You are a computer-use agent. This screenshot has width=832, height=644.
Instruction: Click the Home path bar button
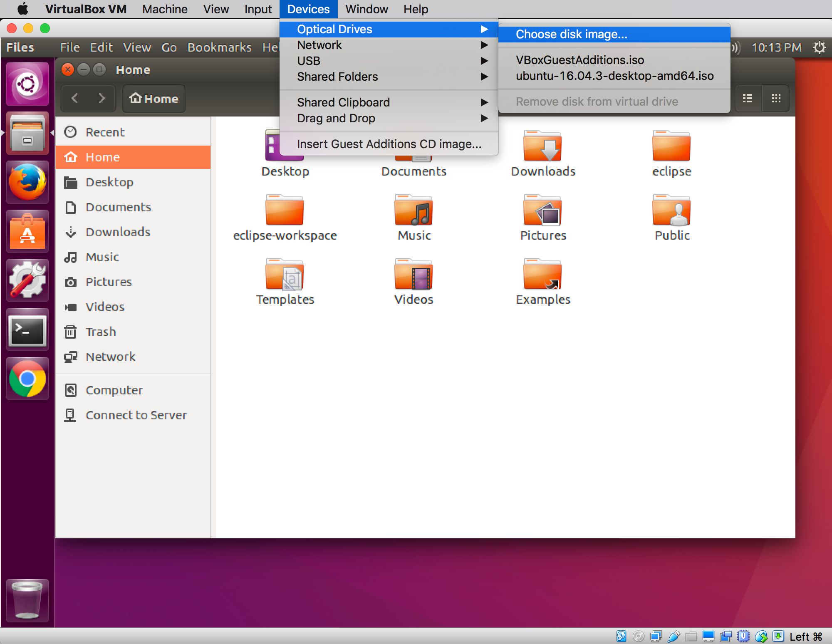click(x=154, y=99)
